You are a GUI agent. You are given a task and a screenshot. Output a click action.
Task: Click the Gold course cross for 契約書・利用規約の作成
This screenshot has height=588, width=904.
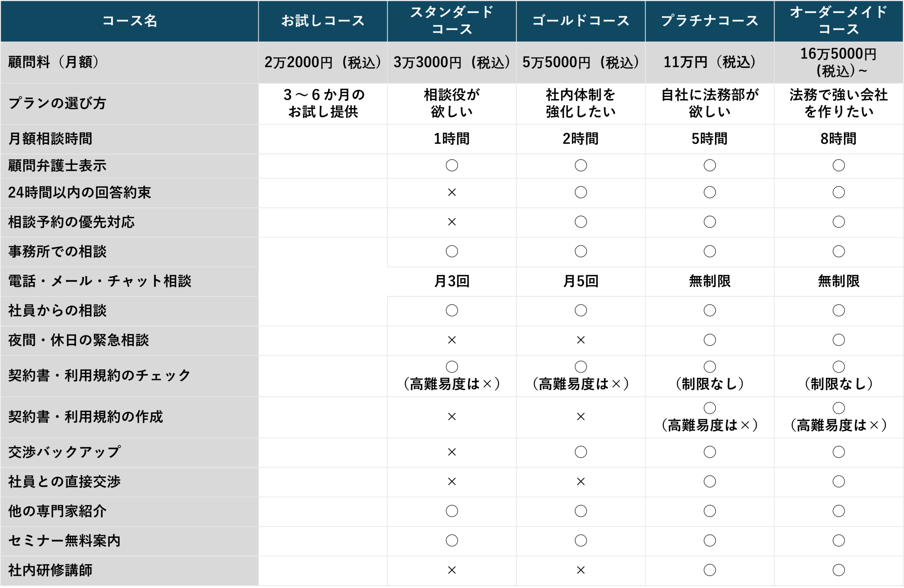[581, 417]
